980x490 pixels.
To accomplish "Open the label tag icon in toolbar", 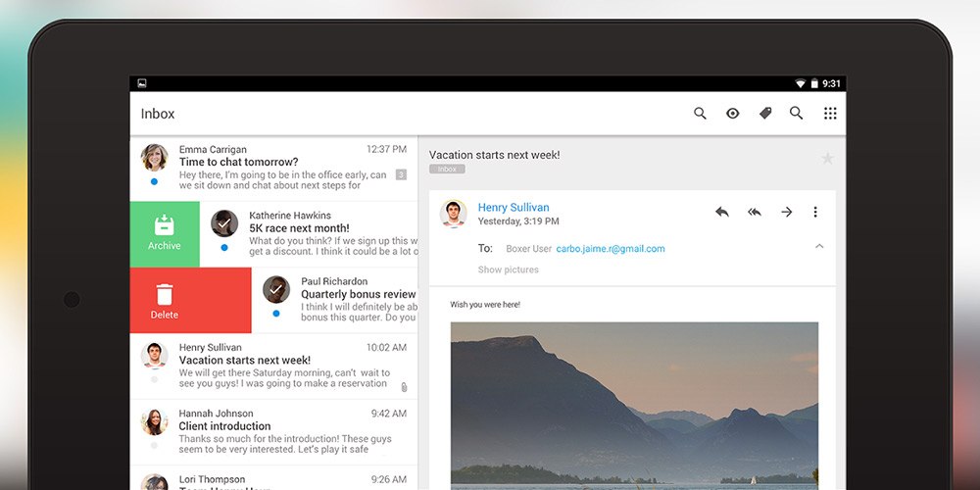I will pyautogui.click(x=765, y=114).
